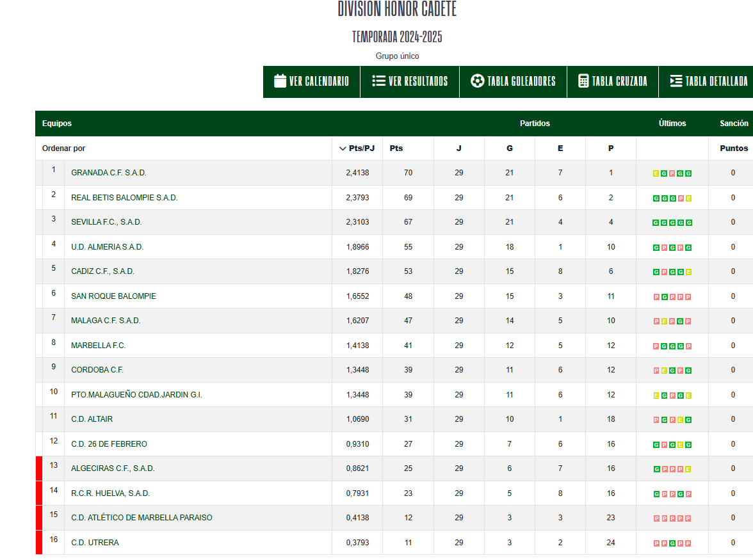Click the Últimos header label

(672, 124)
